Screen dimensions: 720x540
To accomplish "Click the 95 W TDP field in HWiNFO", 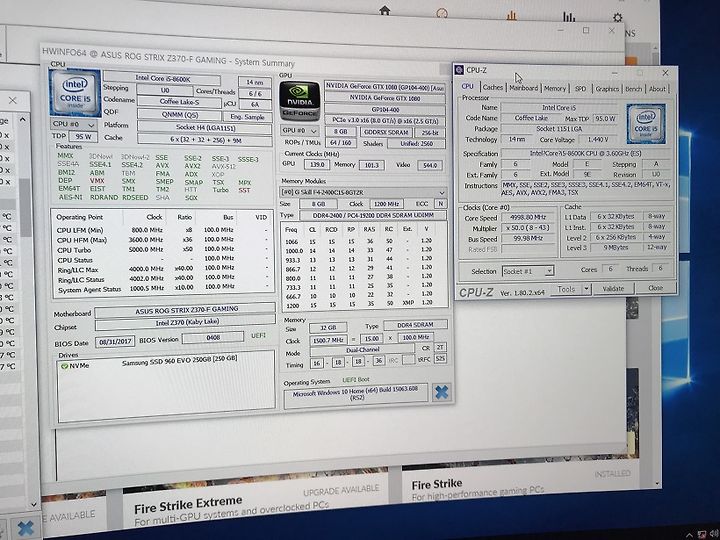I will (x=83, y=137).
